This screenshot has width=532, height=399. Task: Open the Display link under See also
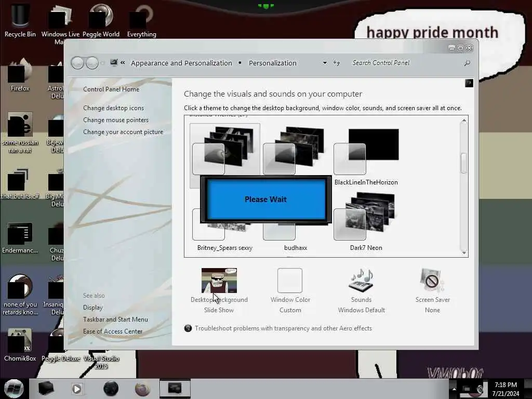tap(92, 308)
